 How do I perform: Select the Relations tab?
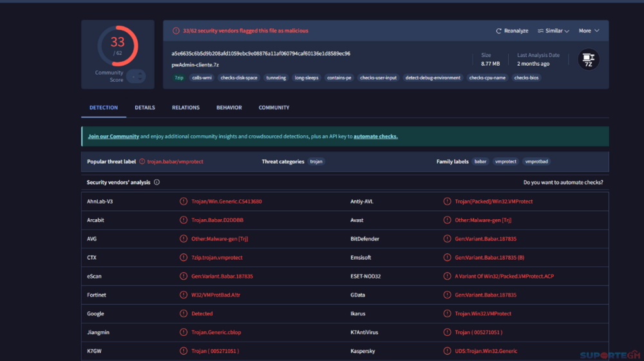(x=185, y=108)
